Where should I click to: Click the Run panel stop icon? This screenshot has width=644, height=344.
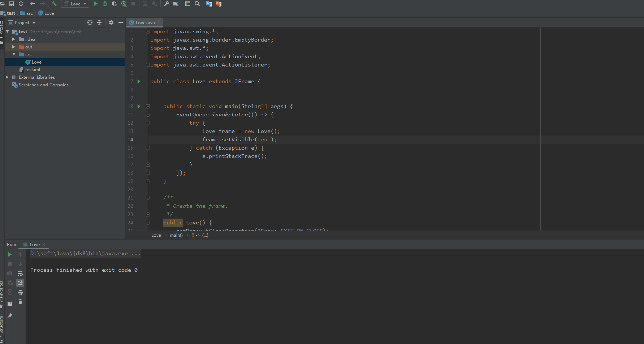(x=10, y=264)
